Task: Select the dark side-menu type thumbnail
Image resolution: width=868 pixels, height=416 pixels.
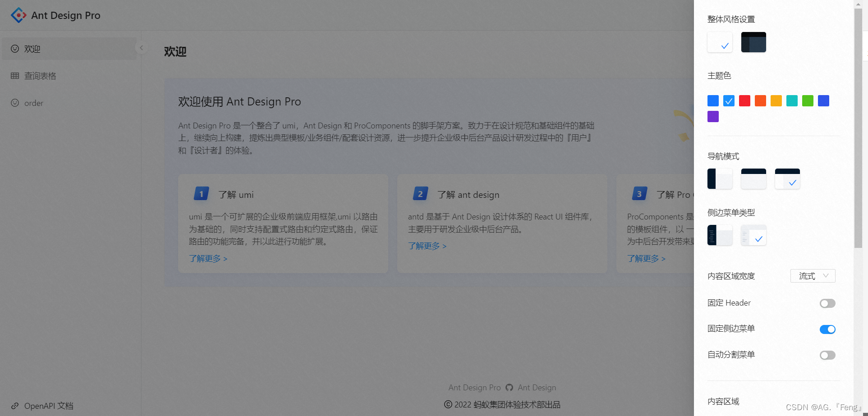Action: pos(720,235)
